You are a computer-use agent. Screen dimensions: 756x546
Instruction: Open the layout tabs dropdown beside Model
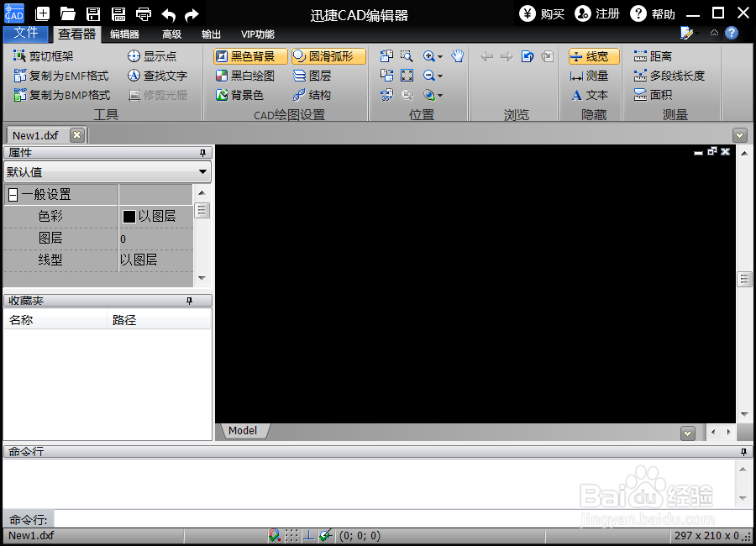point(688,433)
